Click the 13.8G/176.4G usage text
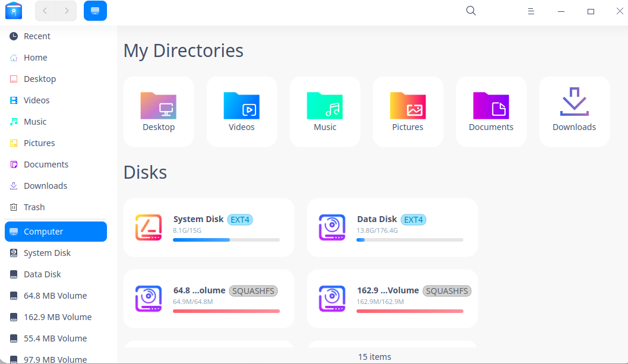Image resolution: width=628 pixels, height=364 pixels. [377, 230]
